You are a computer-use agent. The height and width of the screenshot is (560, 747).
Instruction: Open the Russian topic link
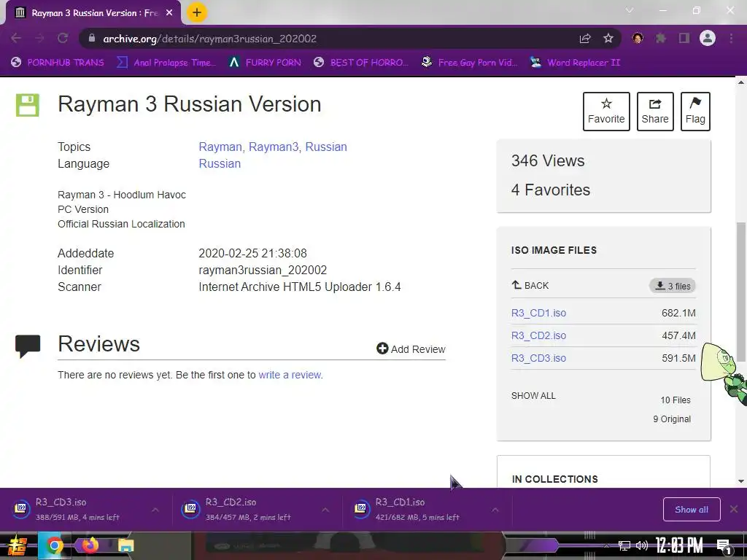point(326,147)
